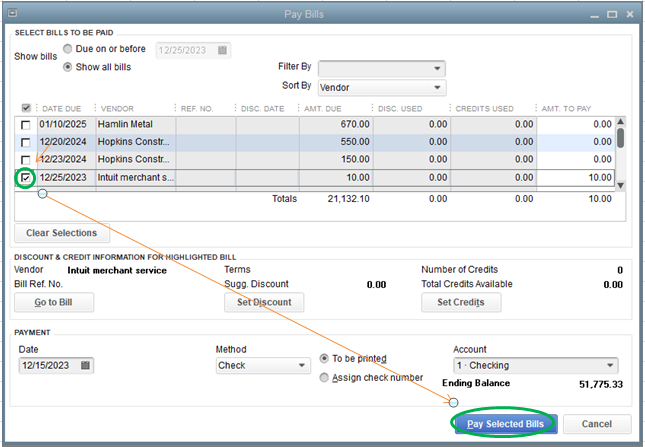Click the DISC. USED column header
645x447 pixels.
coord(400,109)
